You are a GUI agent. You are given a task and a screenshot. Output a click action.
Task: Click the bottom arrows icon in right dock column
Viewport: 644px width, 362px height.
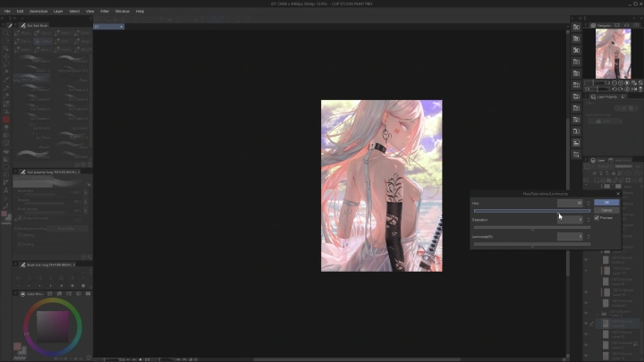pos(576,155)
